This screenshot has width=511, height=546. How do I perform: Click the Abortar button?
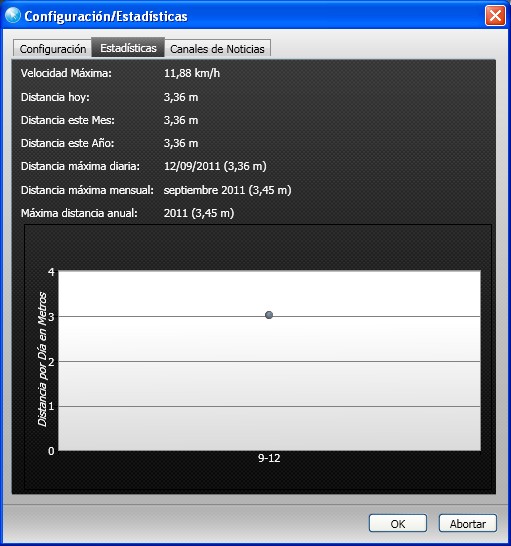click(467, 523)
